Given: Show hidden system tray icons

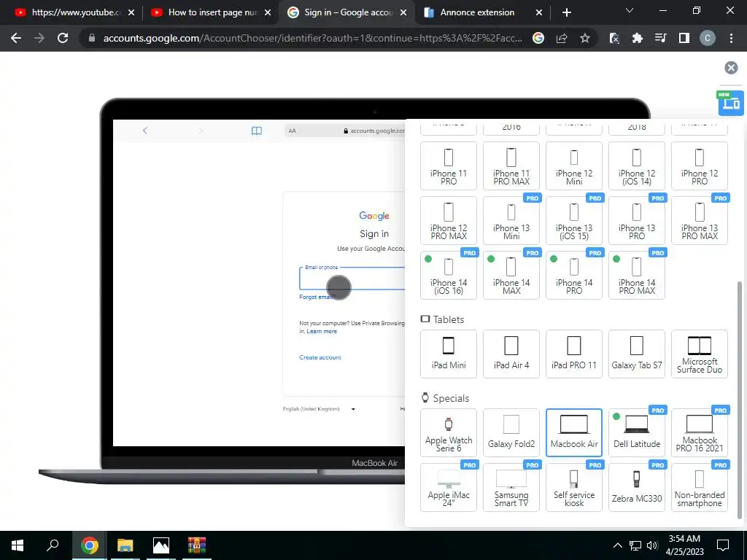Looking at the screenshot, I should [x=617, y=545].
